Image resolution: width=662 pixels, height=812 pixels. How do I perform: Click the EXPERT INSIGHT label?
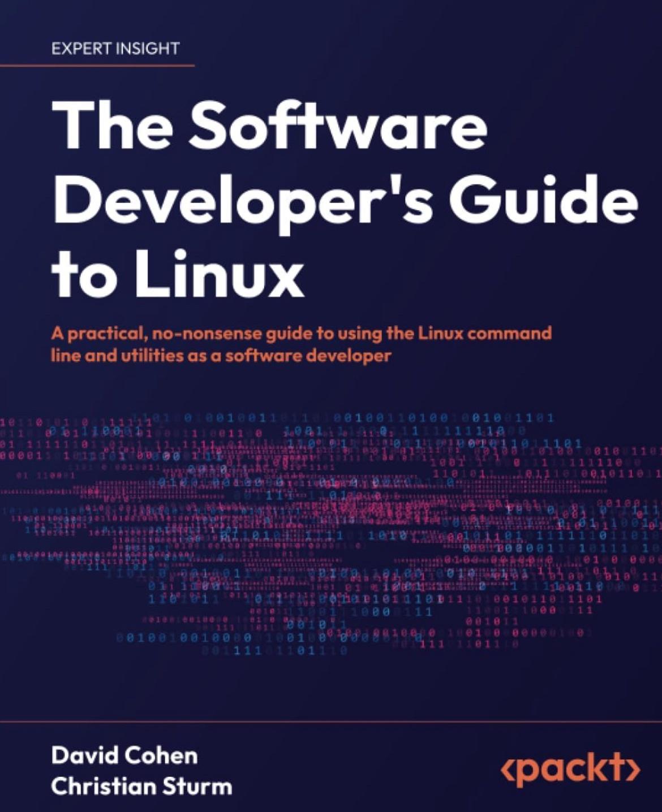pyautogui.click(x=115, y=49)
